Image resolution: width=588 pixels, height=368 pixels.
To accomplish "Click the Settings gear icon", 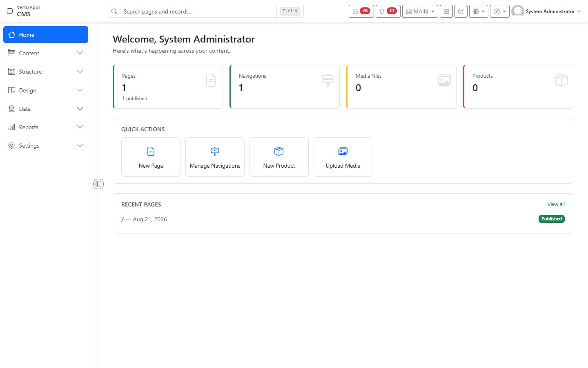I will click(x=11, y=146).
